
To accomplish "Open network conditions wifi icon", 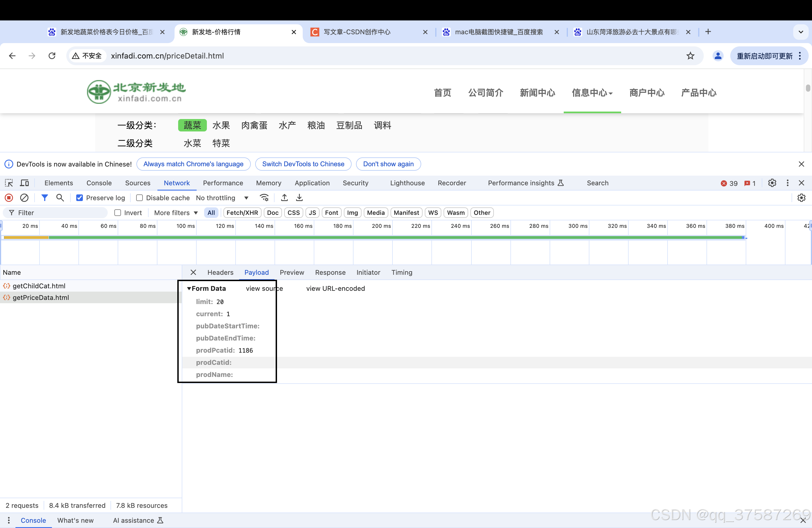I will pyautogui.click(x=264, y=198).
